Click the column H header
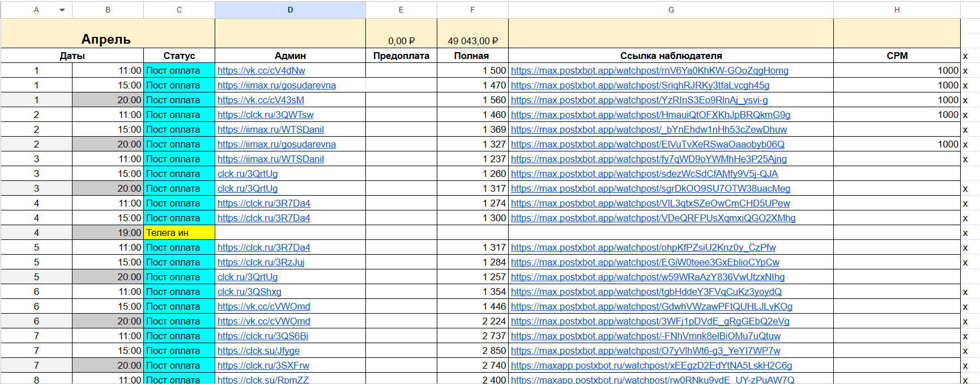980x384 pixels. 897,10
